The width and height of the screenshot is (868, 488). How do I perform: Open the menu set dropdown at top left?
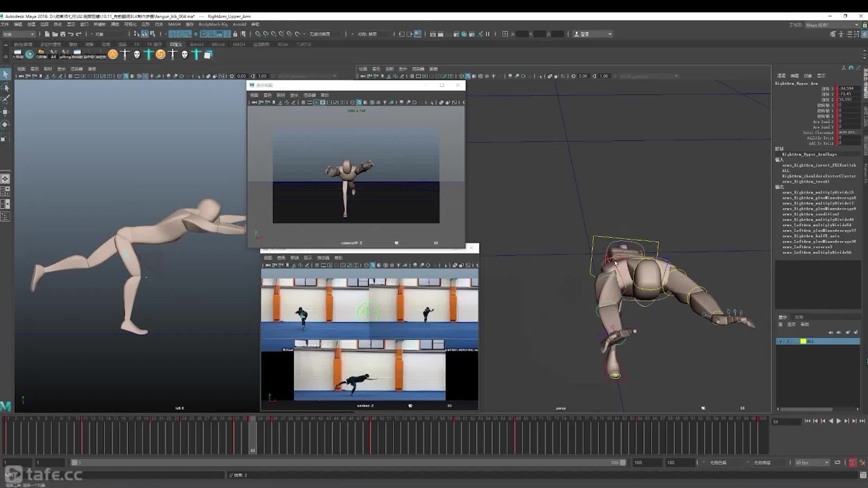(x=18, y=34)
